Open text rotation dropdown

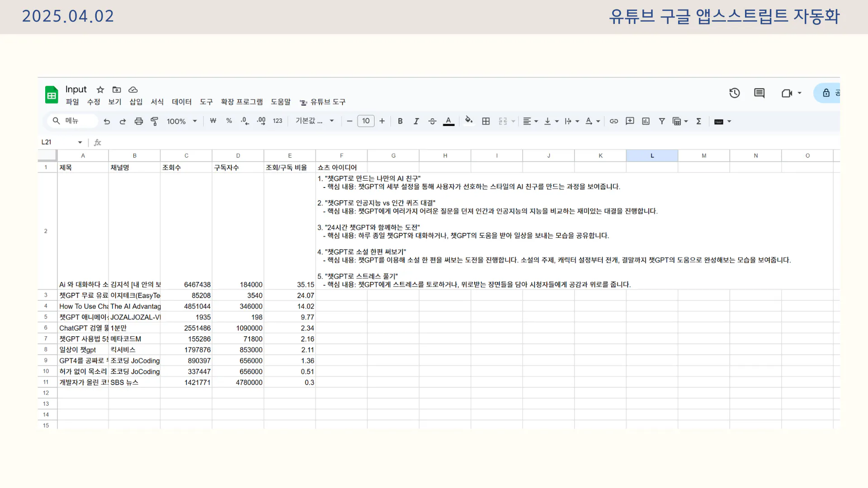tap(593, 121)
